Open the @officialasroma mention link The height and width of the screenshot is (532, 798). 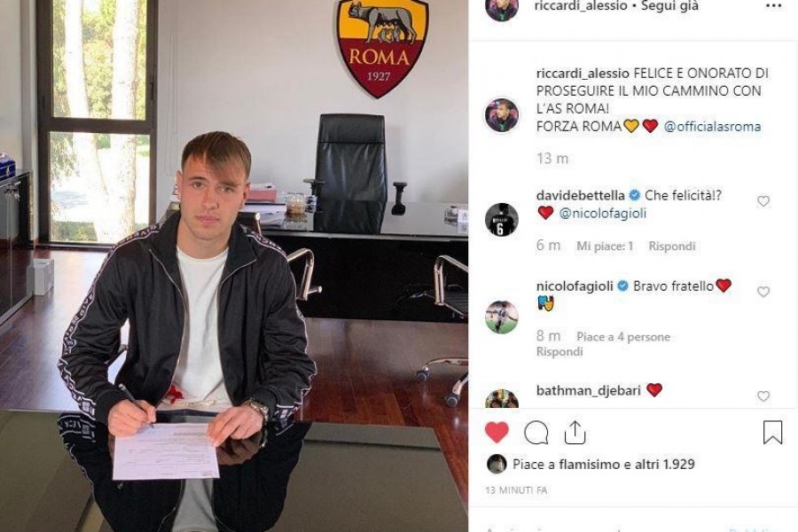713,126
